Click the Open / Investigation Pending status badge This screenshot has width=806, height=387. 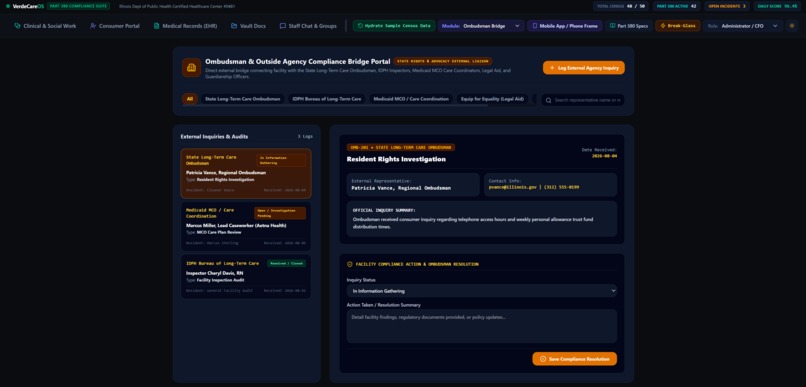pos(280,213)
